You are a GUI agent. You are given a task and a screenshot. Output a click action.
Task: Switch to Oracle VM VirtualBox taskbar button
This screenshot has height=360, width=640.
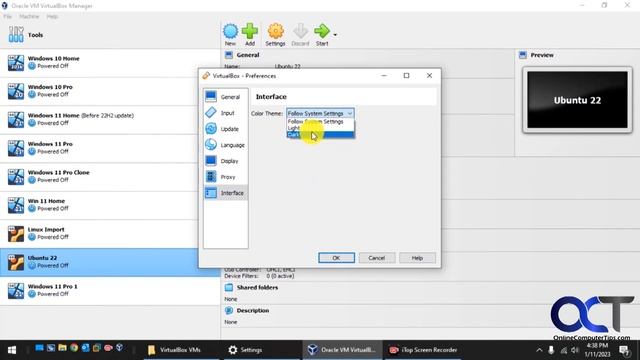click(342, 350)
